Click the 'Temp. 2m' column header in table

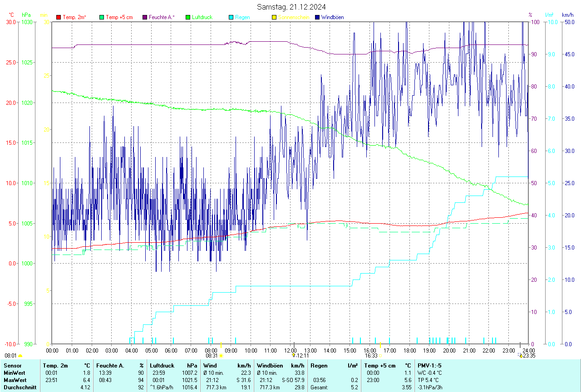coord(55,366)
